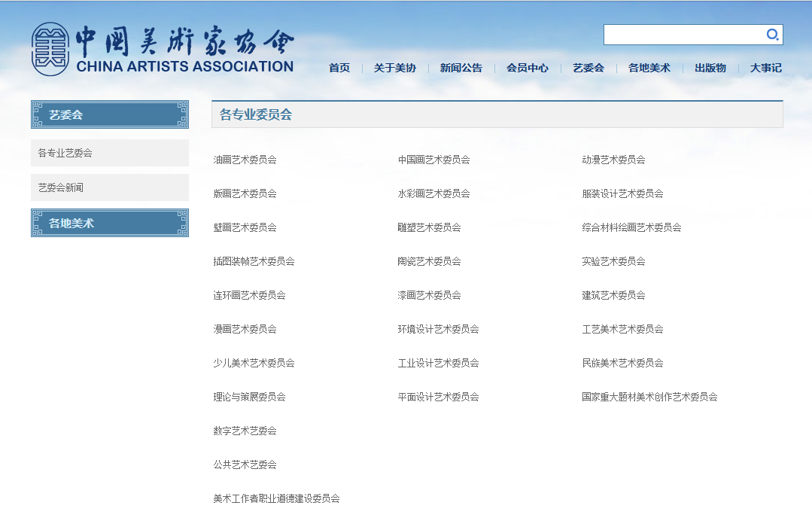This screenshot has height=530, width=812.
Task: Open 实验艺术委员会 link
Action: (x=613, y=261)
